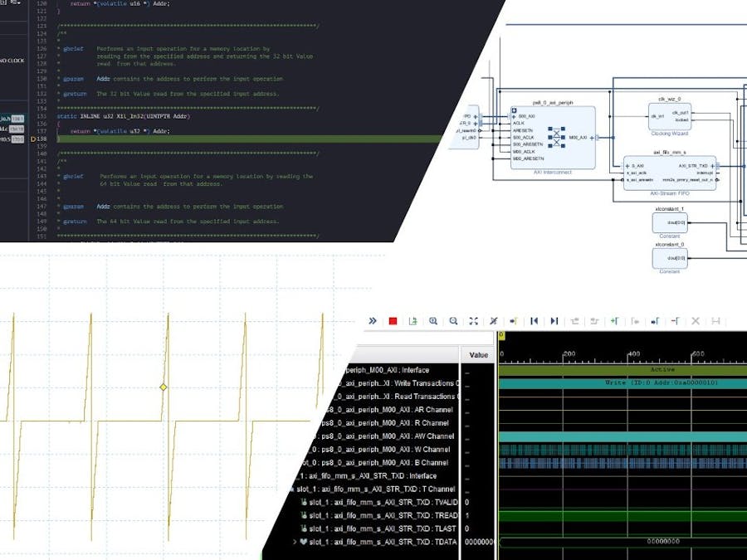747x560 pixels.
Task: Select the Clocking Wizard block
Action: [670, 117]
